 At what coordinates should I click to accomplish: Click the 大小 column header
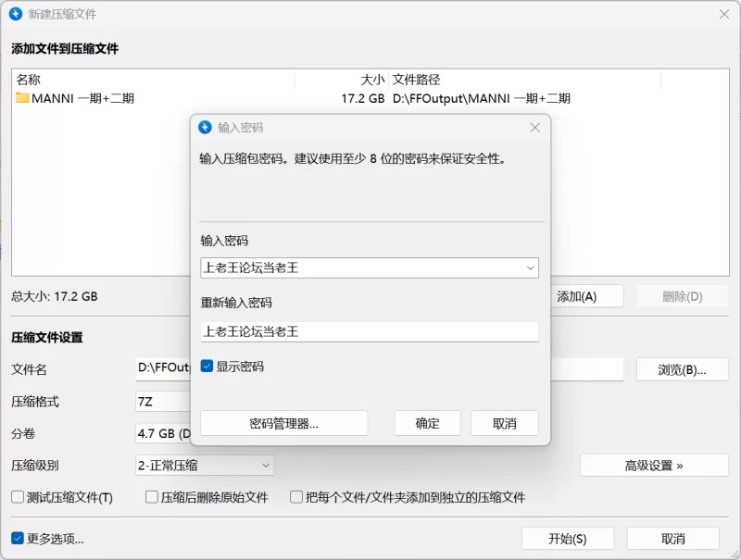[341, 80]
